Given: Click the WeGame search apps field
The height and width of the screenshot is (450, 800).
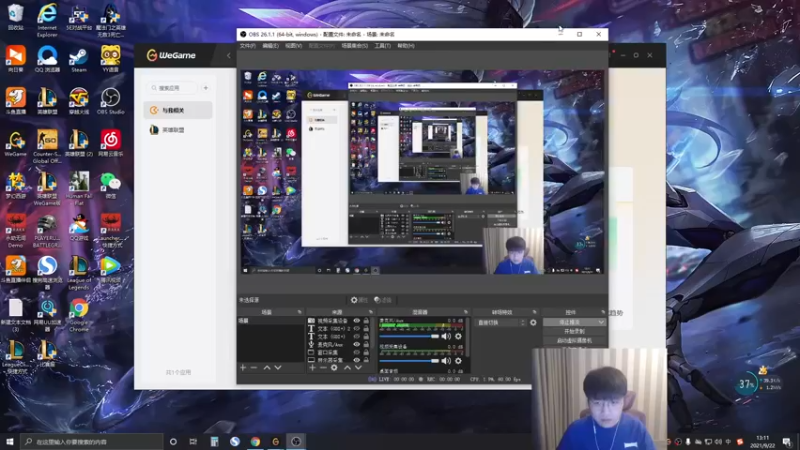Looking at the screenshot, I should click(172, 88).
